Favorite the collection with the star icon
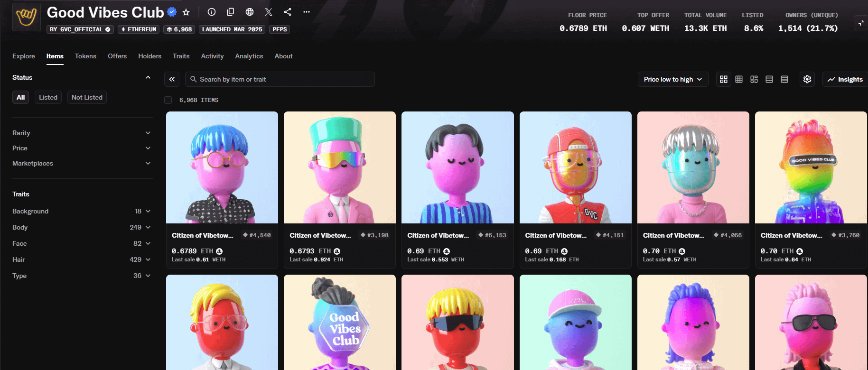The image size is (868, 370). pyautogui.click(x=186, y=12)
